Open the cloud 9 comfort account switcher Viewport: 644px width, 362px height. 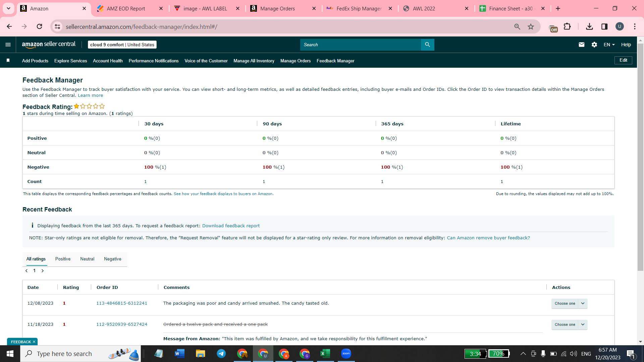pos(122,45)
